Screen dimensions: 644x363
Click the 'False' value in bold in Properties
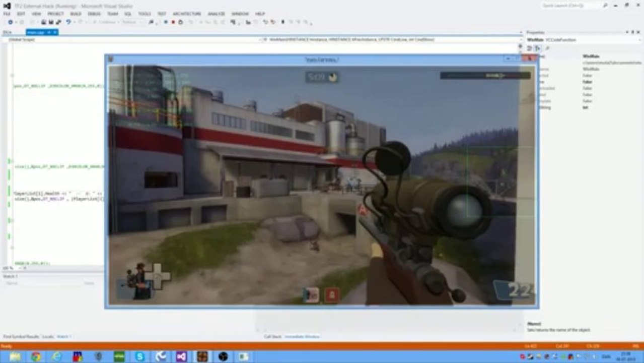587,82
